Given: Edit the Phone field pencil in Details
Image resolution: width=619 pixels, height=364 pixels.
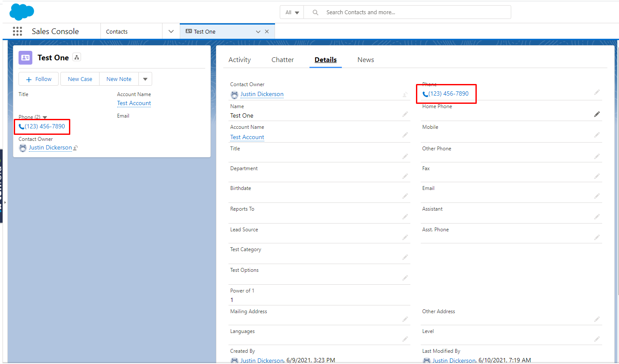Looking at the screenshot, I should (597, 92).
